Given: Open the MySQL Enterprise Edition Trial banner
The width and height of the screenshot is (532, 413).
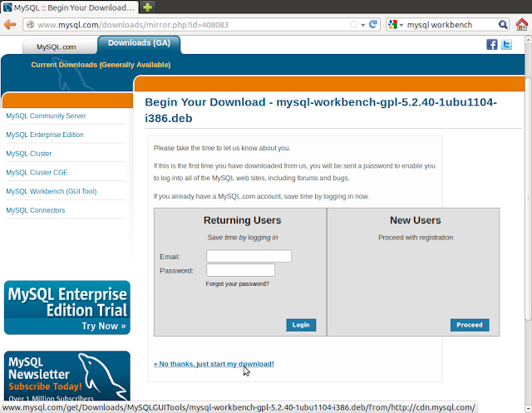Looking at the screenshot, I should click(67, 307).
